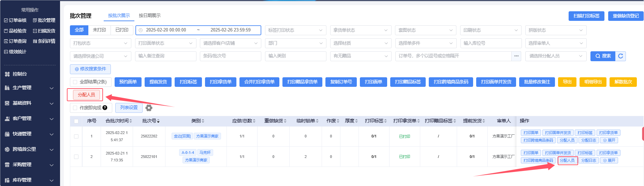Open 基础资料 menu in sidebar
The image size is (644, 186).
tap(29, 103)
